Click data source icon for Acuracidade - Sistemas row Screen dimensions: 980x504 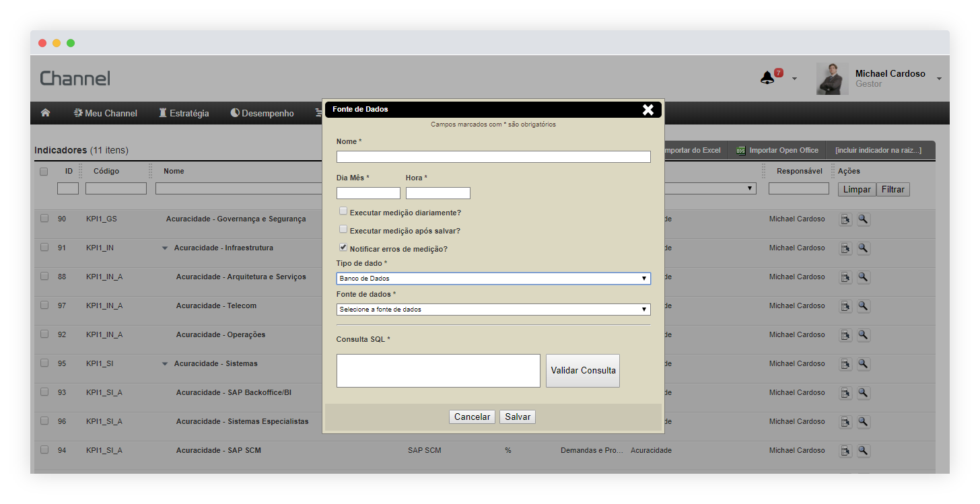(845, 364)
